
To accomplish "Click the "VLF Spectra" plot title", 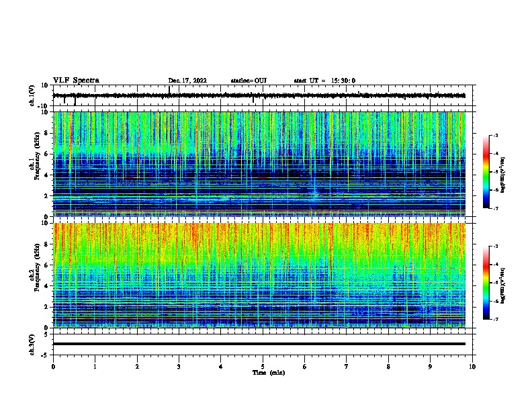I will (x=76, y=80).
